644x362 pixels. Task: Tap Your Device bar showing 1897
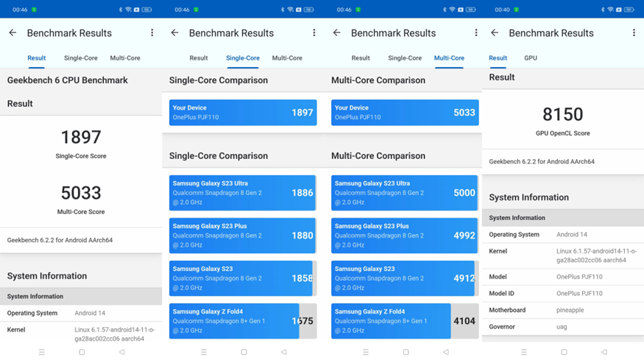[243, 113]
